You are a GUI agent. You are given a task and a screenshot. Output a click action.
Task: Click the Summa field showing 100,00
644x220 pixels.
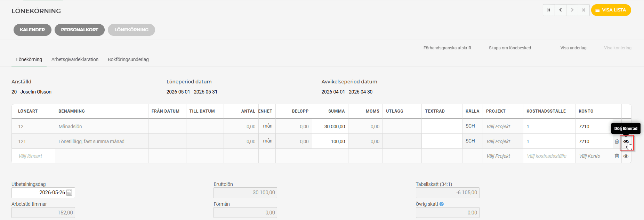tap(330, 141)
